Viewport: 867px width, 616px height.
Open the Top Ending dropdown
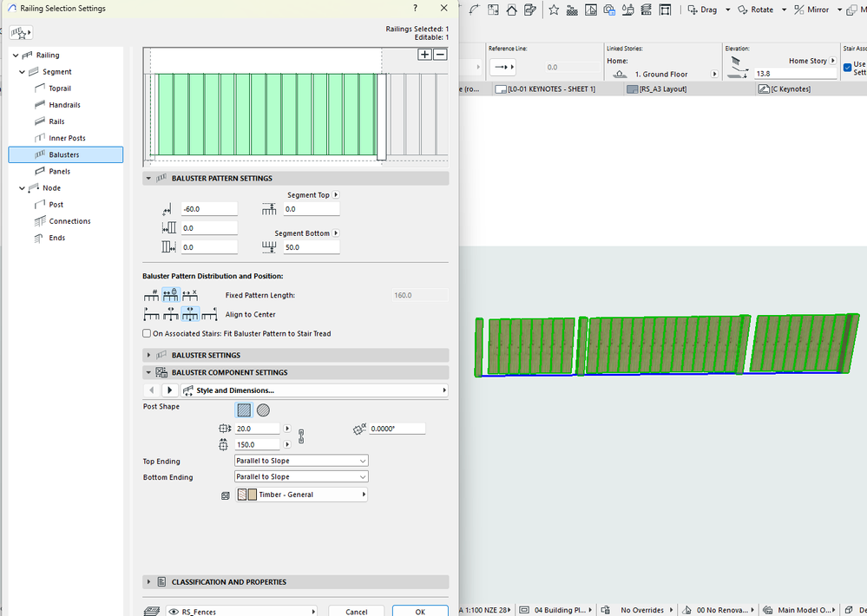pyautogui.click(x=301, y=461)
